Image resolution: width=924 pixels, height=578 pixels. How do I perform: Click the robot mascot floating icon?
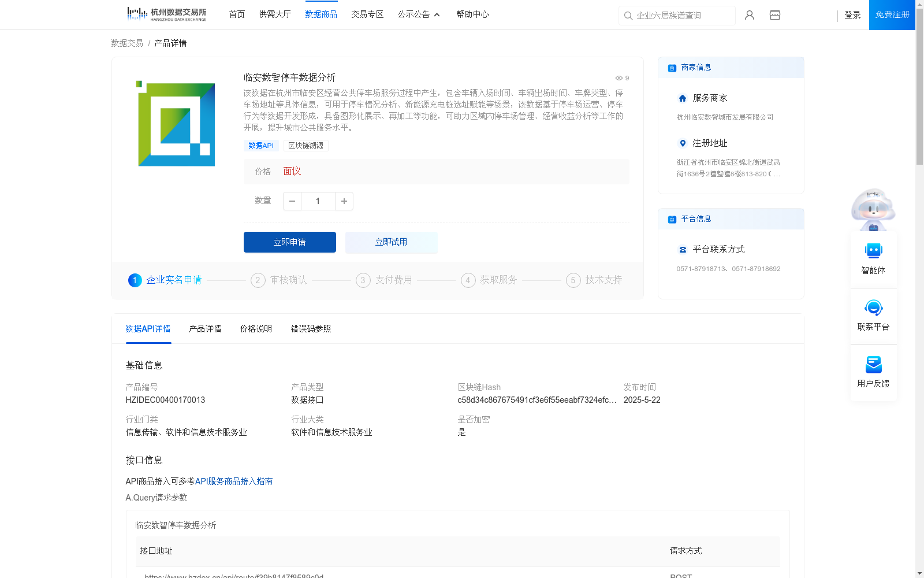pos(873,209)
